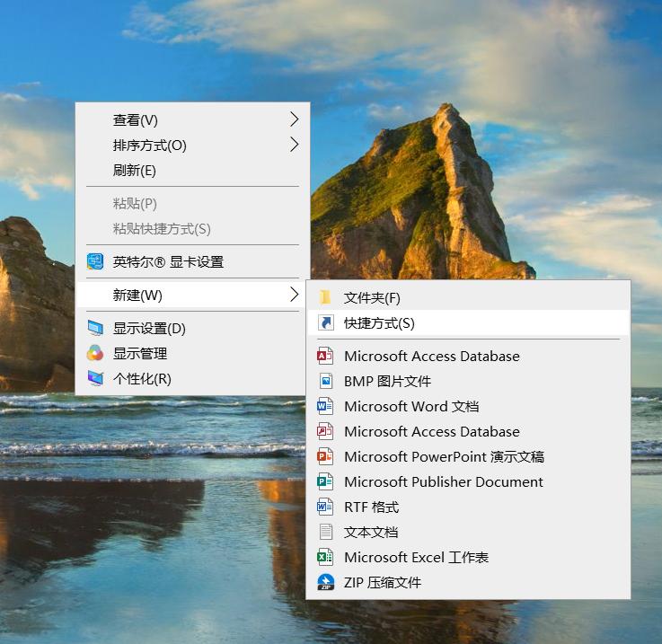This screenshot has width=662, height=644.
Task: Click the ZIP archive icon
Action: (x=325, y=582)
